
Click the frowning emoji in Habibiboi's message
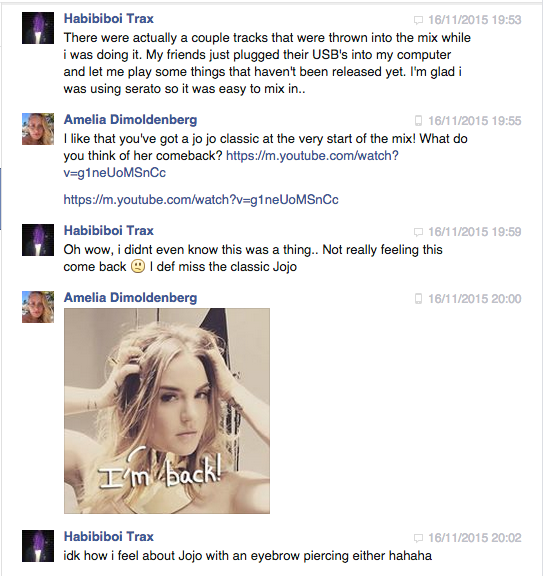[x=138, y=266]
